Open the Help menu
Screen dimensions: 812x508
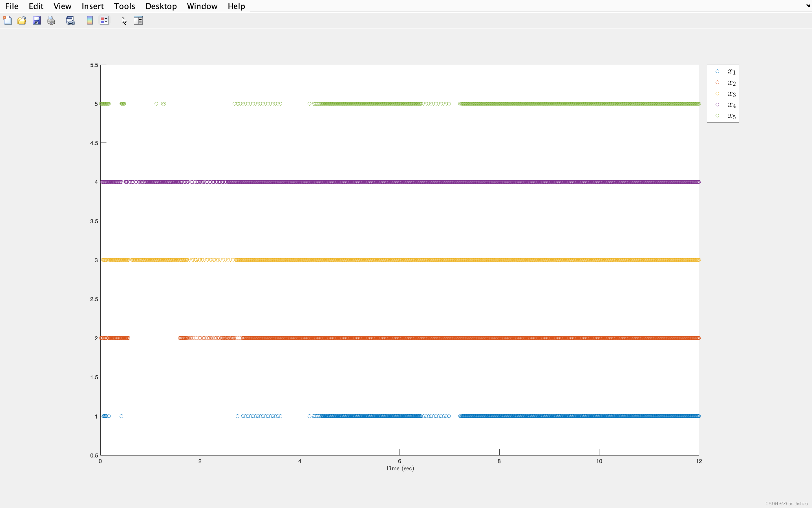[x=236, y=6]
